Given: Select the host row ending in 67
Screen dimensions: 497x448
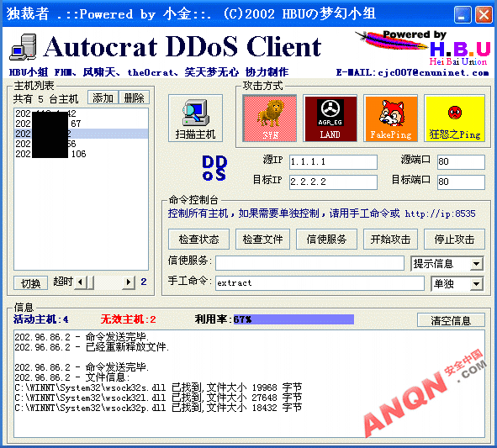Looking at the screenshot, I should pos(81,124).
